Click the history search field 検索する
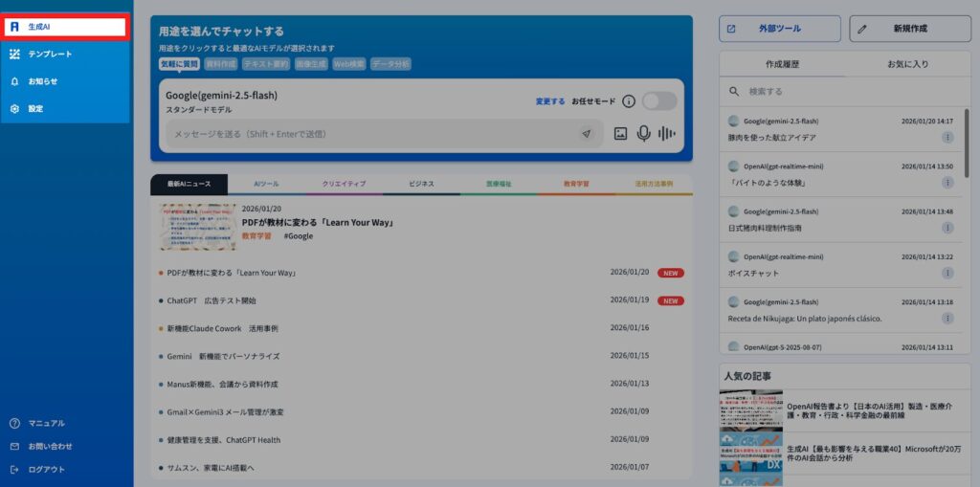The image size is (980, 487). 842,92
